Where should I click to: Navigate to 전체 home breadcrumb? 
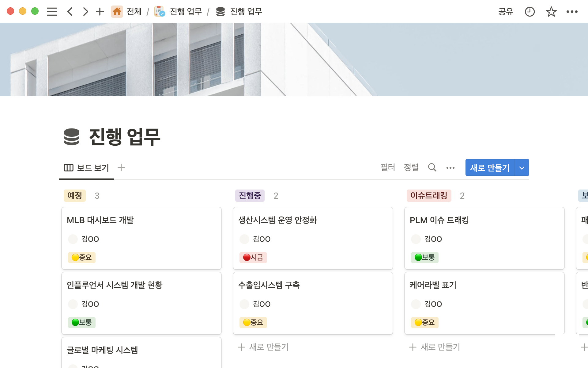click(127, 12)
